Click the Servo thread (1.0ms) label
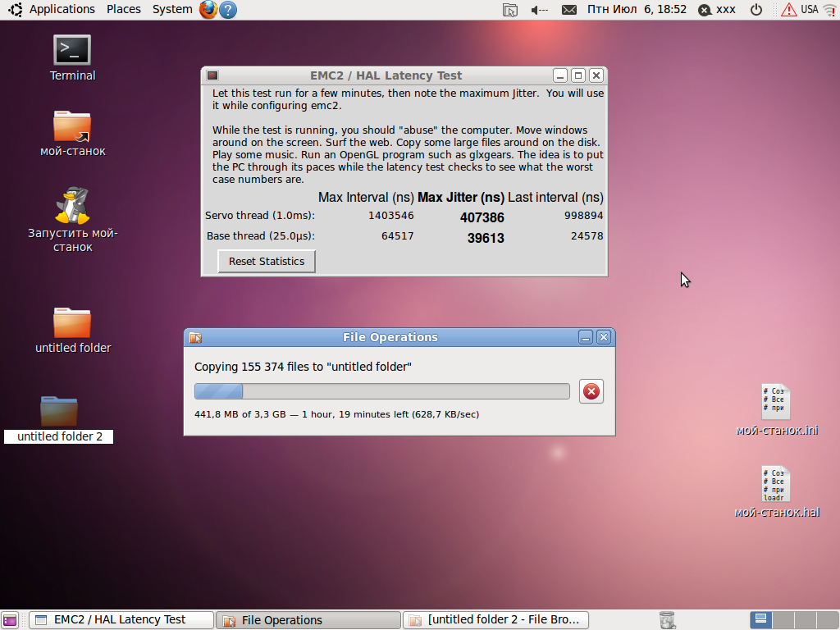 260,216
